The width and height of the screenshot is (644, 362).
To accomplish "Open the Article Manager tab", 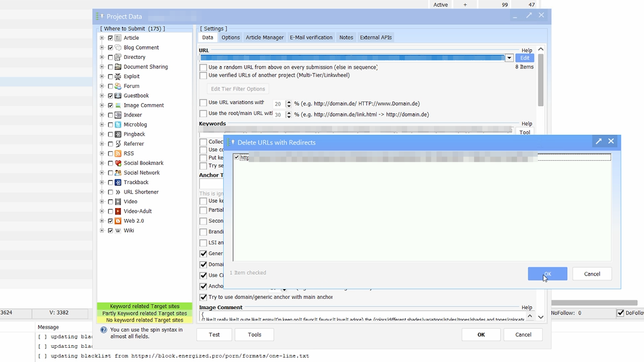I will (x=265, y=38).
